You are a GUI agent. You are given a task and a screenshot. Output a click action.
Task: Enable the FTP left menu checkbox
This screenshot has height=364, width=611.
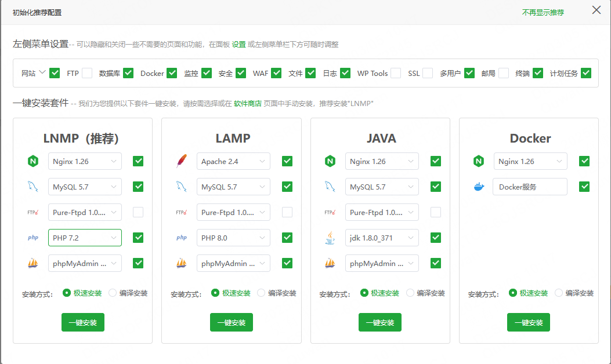coord(87,73)
